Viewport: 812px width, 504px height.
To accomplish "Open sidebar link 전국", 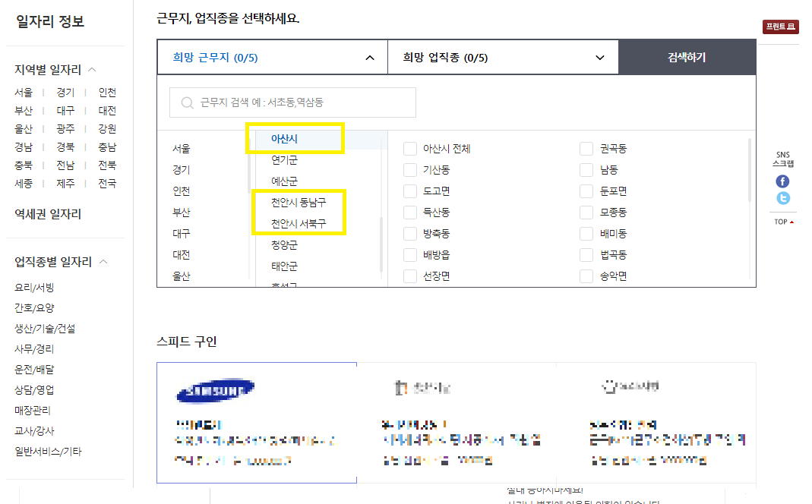I will pos(107,184).
